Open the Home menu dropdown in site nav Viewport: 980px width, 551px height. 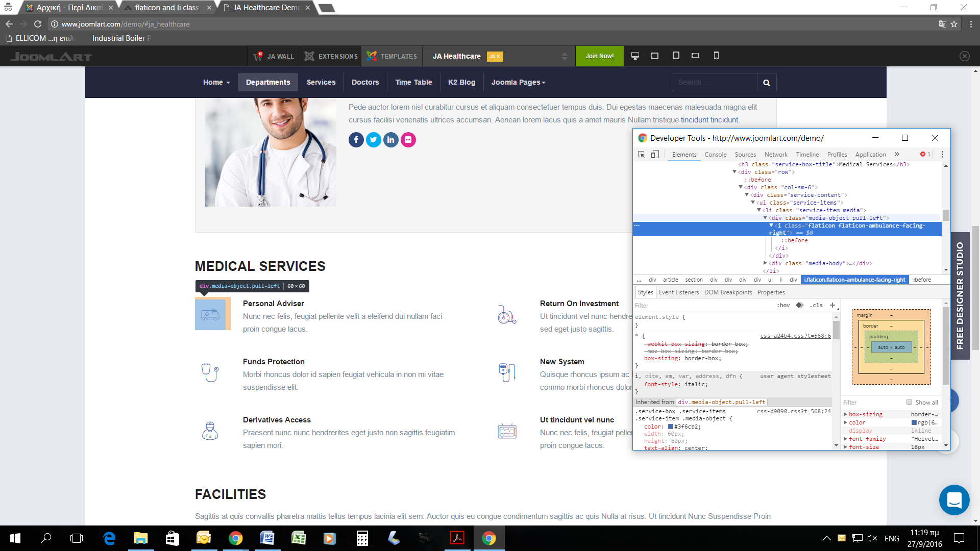(x=216, y=82)
